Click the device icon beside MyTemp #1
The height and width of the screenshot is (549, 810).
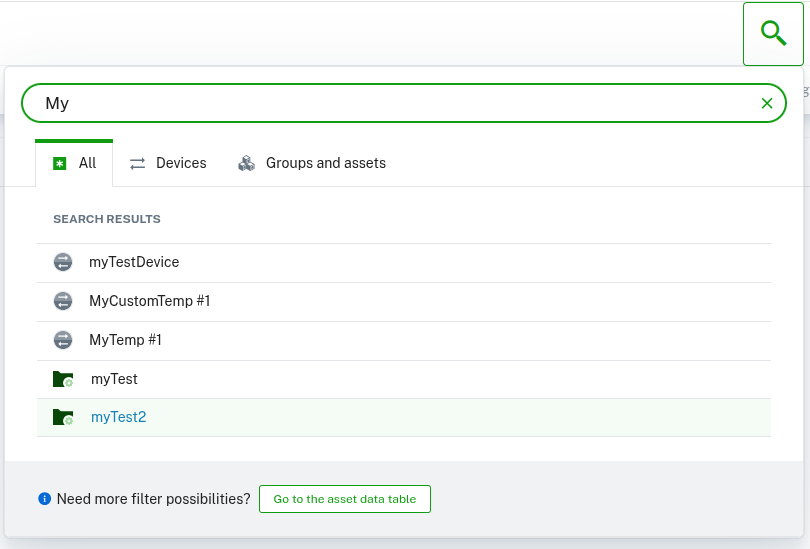63,340
